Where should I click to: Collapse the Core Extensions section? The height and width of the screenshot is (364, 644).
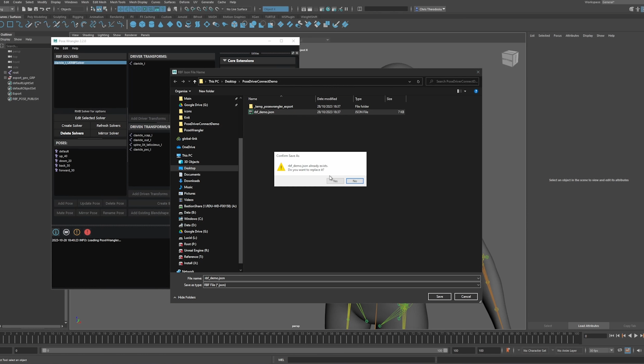(x=225, y=60)
